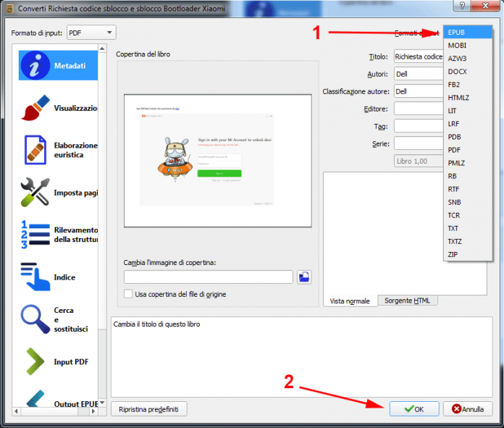Open Output EPUB section icon
Image resolution: width=504 pixels, height=428 pixels.
[35, 399]
